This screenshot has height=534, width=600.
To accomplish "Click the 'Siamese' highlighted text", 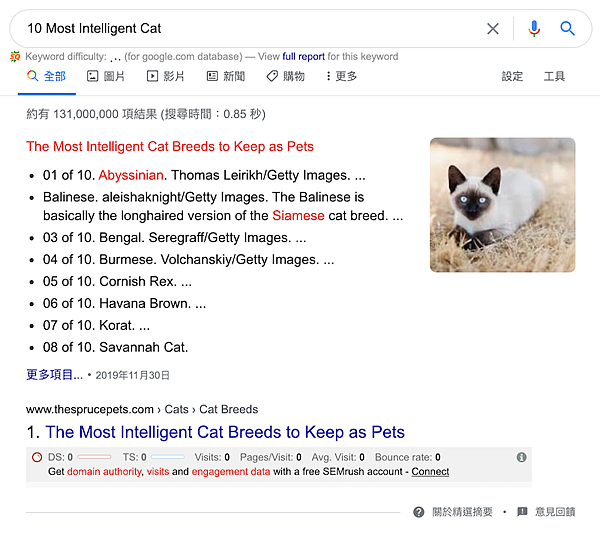I will pyautogui.click(x=298, y=216).
